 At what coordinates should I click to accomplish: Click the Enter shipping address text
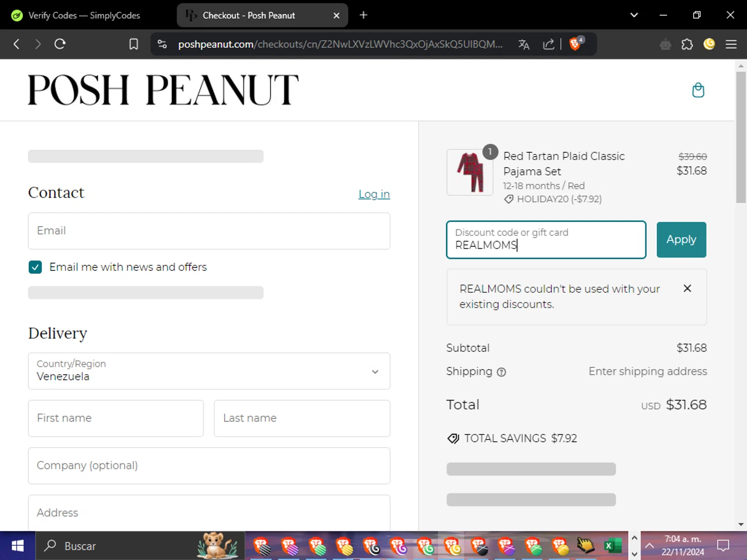coord(648,371)
